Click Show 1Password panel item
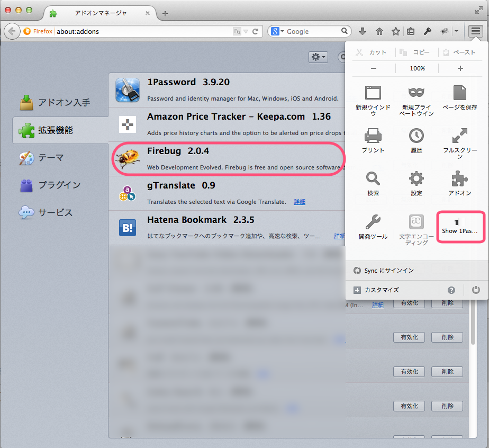489x448 pixels. (460, 227)
